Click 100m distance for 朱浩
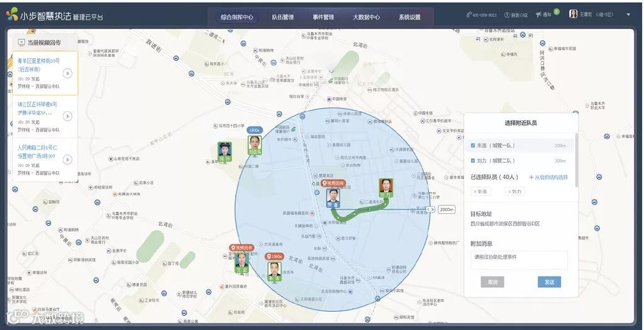Viewport: 644px width, 330px height. coord(560,146)
